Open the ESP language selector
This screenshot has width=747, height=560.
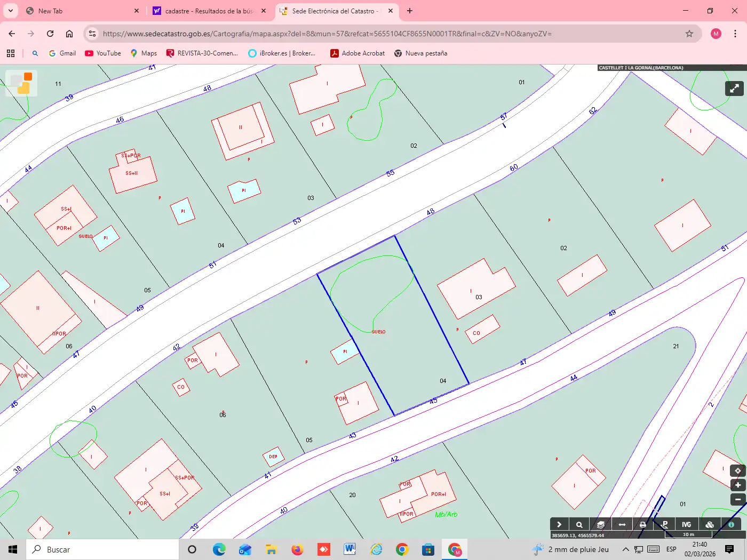coord(671,549)
